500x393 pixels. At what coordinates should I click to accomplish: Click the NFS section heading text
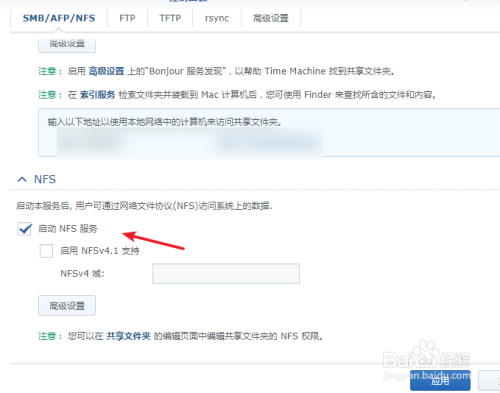(45, 179)
